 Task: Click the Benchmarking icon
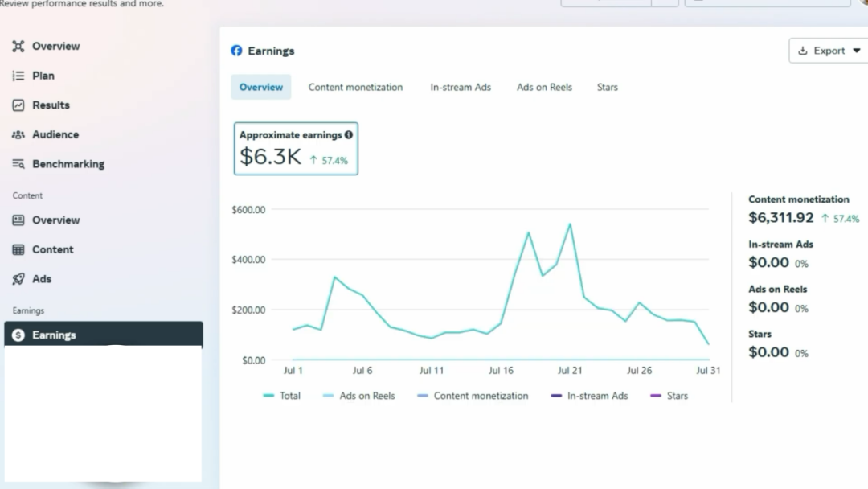[18, 164]
